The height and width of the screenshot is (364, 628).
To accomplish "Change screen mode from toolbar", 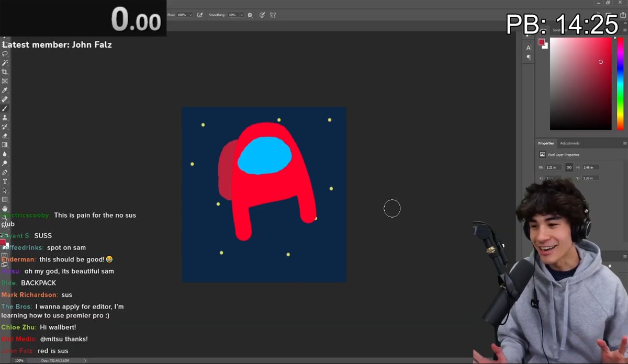I will click(5, 265).
